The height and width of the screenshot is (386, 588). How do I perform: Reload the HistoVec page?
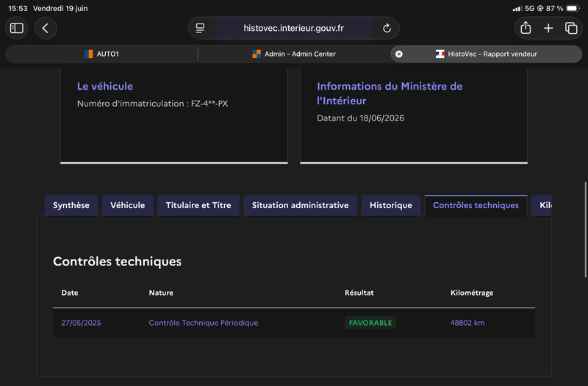(x=387, y=28)
